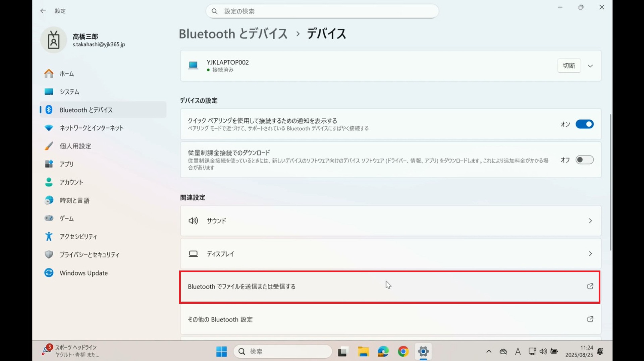Select ネットワークとインターネット in the sidebar
The height and width of the screenshot is (361, 644).
pos(92,128)
